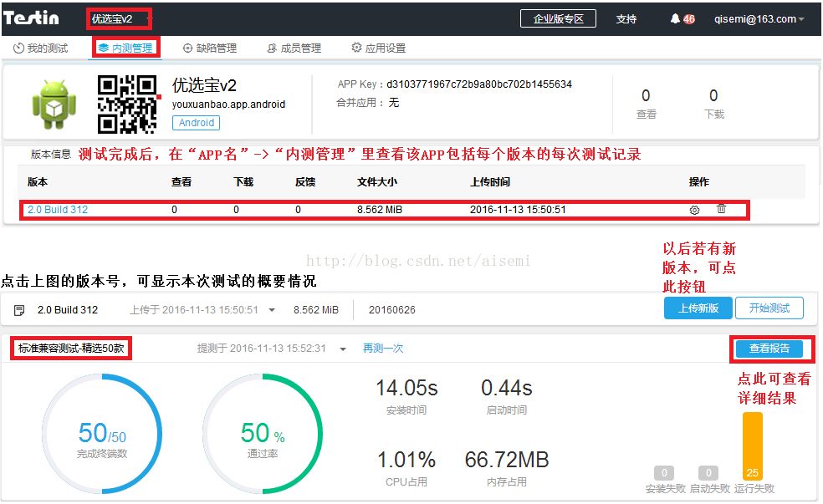Switch to the 应用设置 tab
The height and width of the screenshot is (504, 823).
coord(378,48)
